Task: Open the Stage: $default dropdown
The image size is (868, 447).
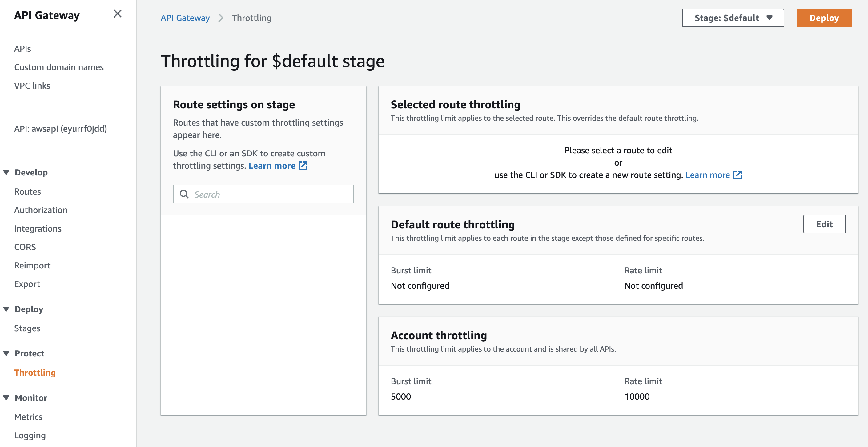Action: pyautogui.click(x=733, y=18)
